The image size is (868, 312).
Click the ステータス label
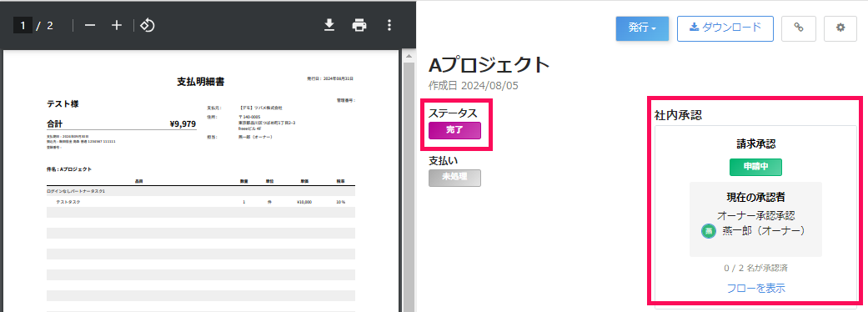[453, 113]
